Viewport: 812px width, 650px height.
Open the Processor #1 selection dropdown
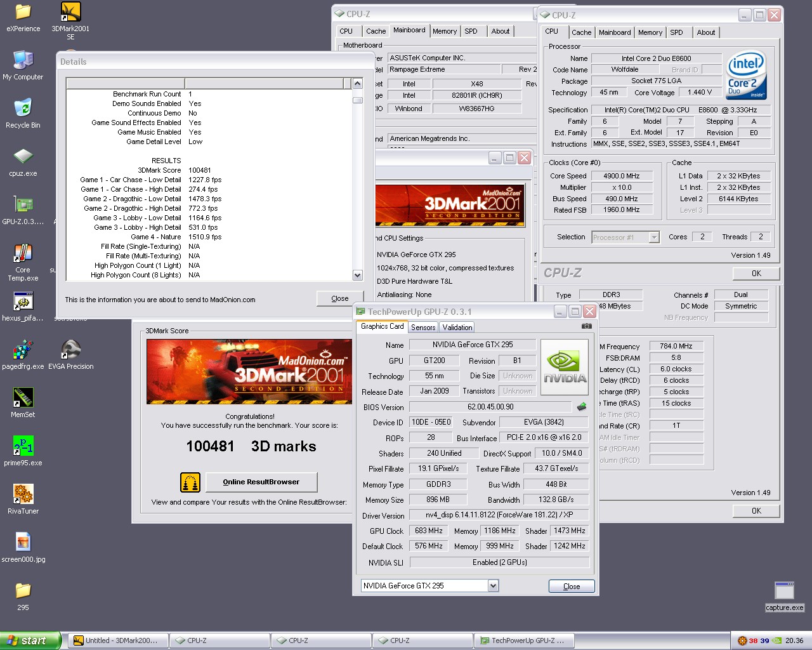point(654,237)
